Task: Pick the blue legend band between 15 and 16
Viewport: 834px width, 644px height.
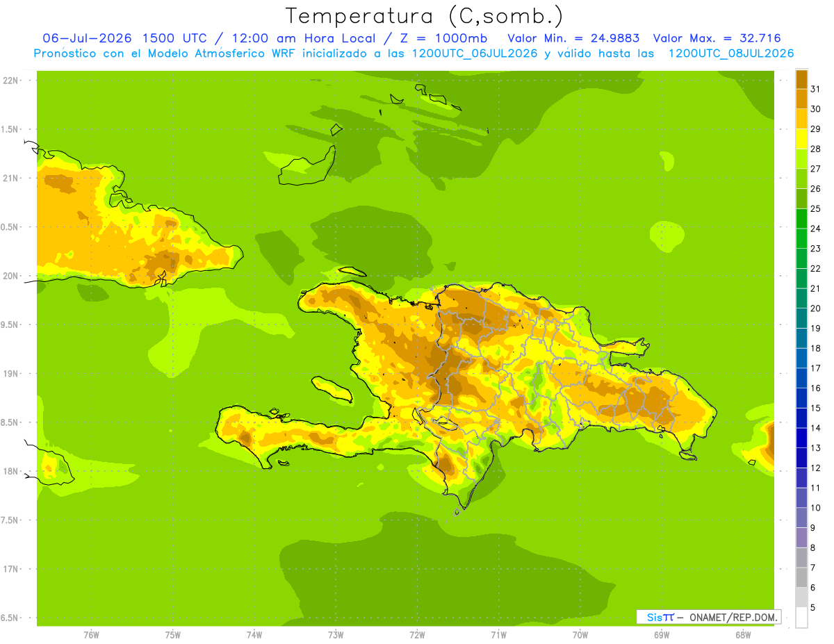Action: (801, 397)
